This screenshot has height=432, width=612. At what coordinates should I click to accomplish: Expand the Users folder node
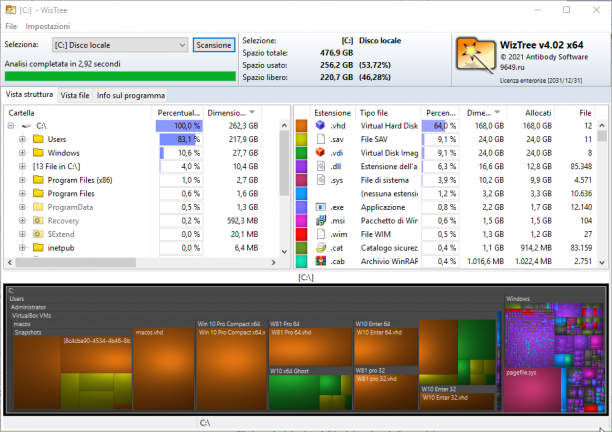coord(22,139)
